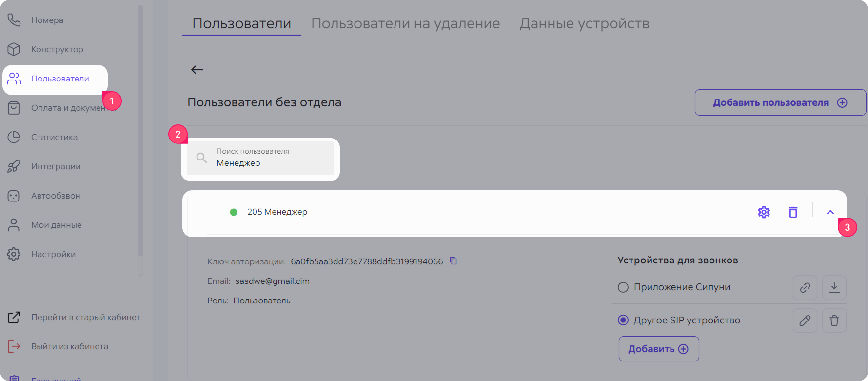This screenshot has width=868, height=381.
Task: Open the Данные устройств tab
Action: (584, 23)
